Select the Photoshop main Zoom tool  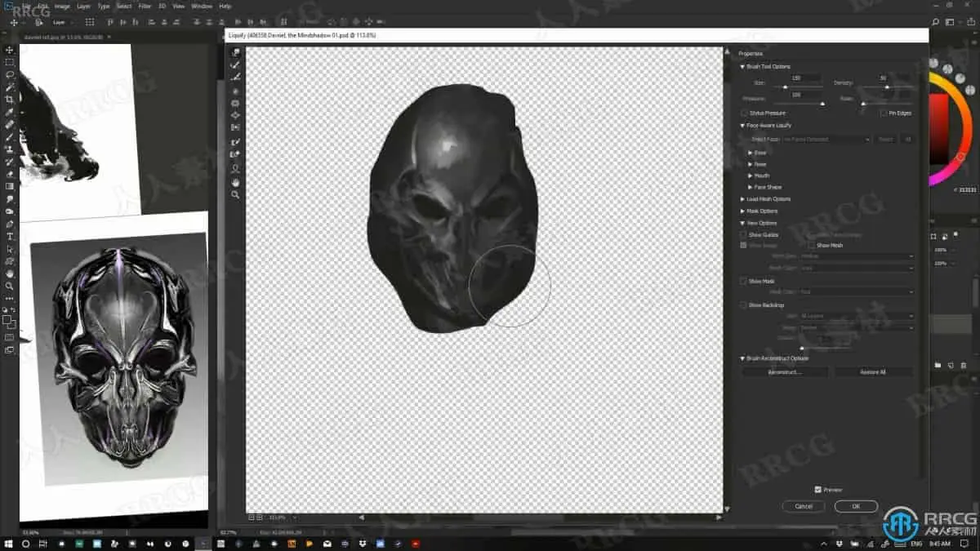(10, 286)
